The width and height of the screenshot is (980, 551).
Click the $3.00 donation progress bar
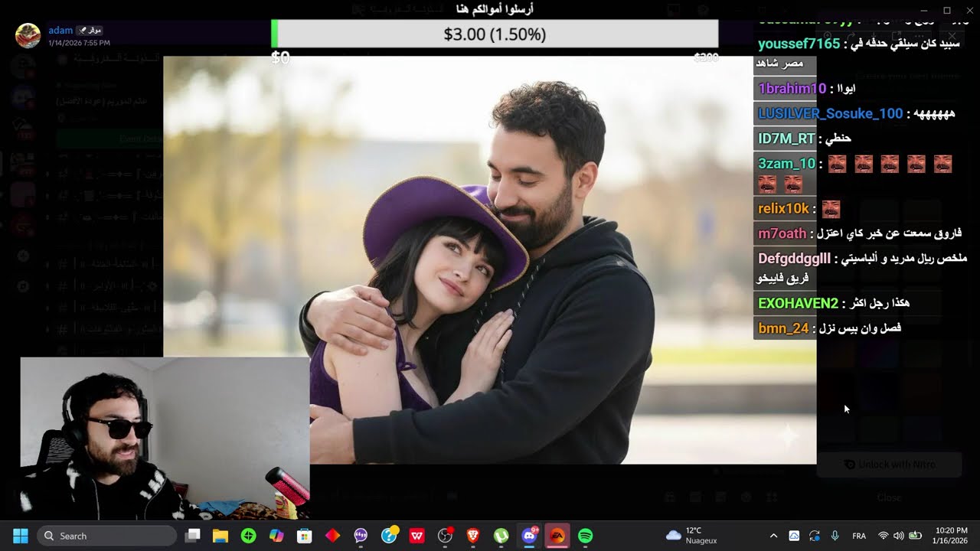[x=495, y=34]
